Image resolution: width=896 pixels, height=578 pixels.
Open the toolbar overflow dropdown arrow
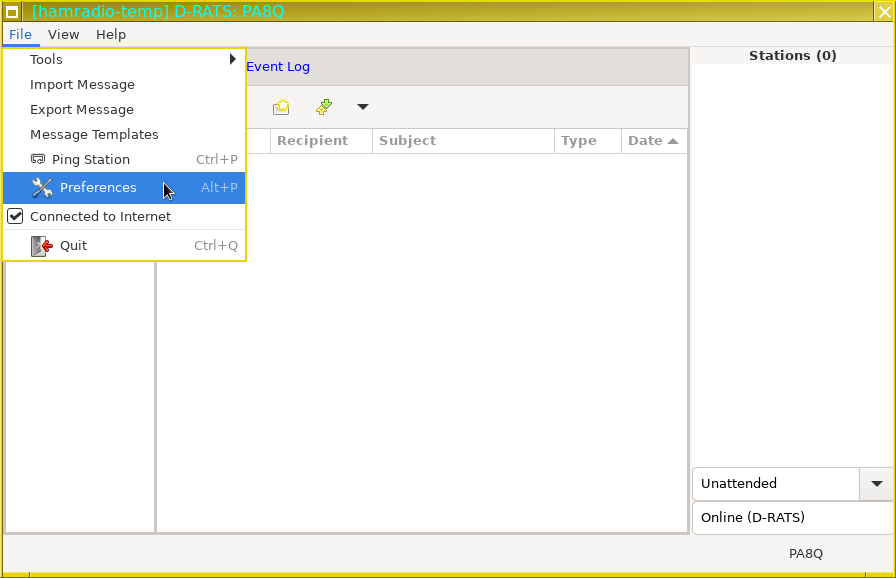(363, 107)
